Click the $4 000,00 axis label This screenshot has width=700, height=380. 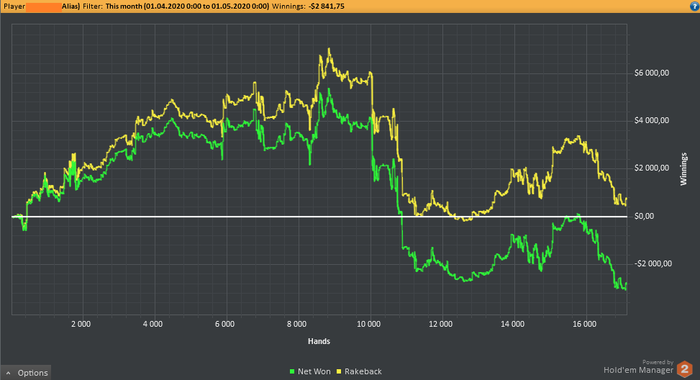click(x=652, y=121)
